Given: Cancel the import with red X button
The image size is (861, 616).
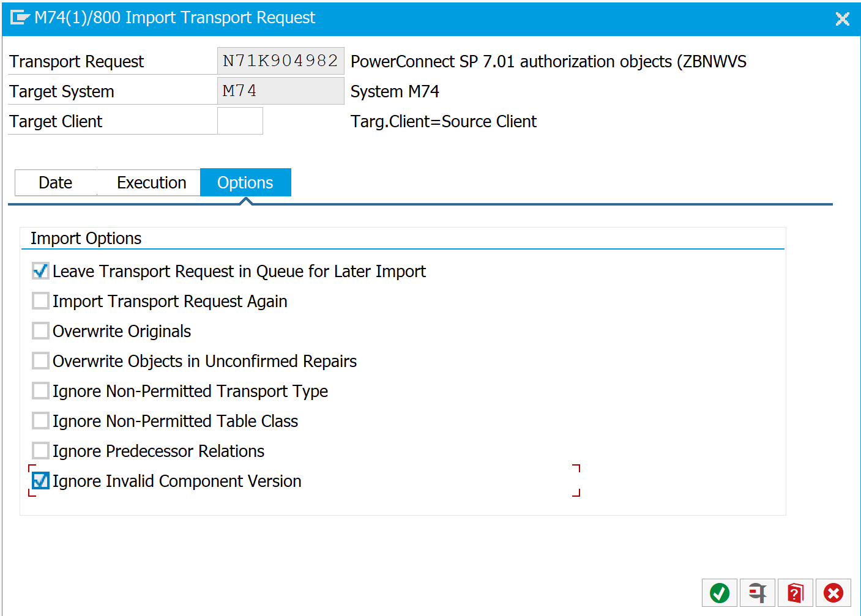Looking at the screenshot, I should coord(833,593).
